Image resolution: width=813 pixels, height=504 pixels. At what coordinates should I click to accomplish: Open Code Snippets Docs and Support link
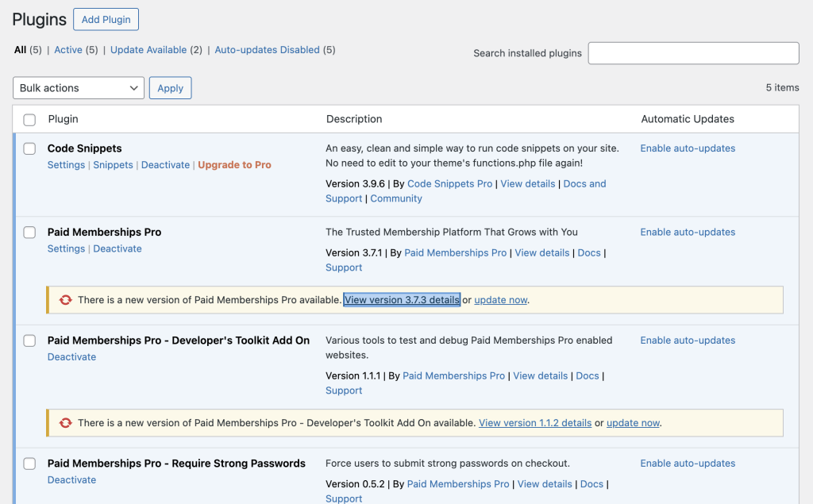pos(584,183)
